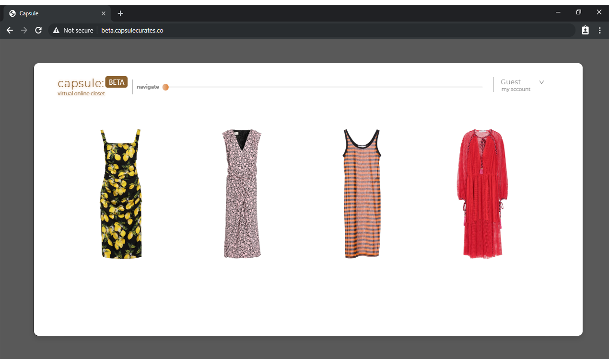
Task: Click the orange navigate slider handle
Action: tap(165, 87)
